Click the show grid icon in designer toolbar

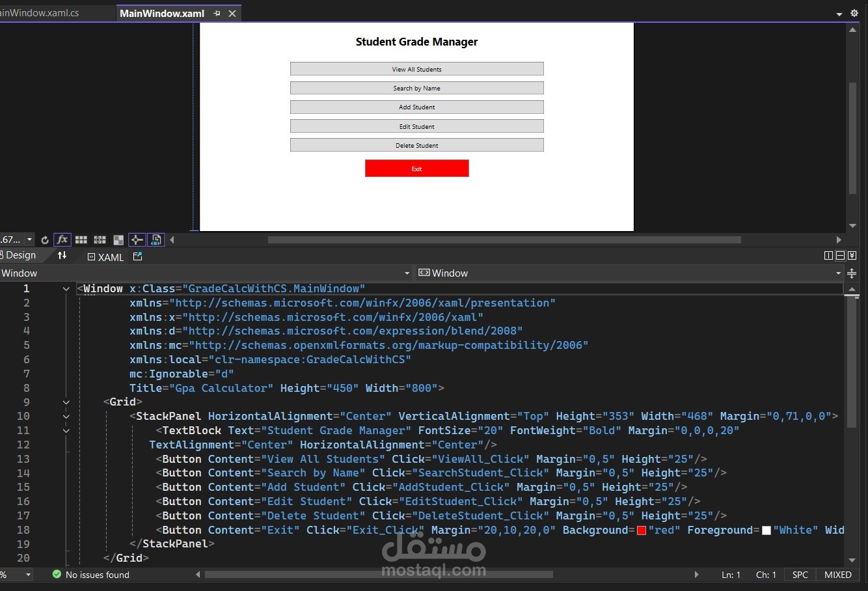[x=81, y=240]
